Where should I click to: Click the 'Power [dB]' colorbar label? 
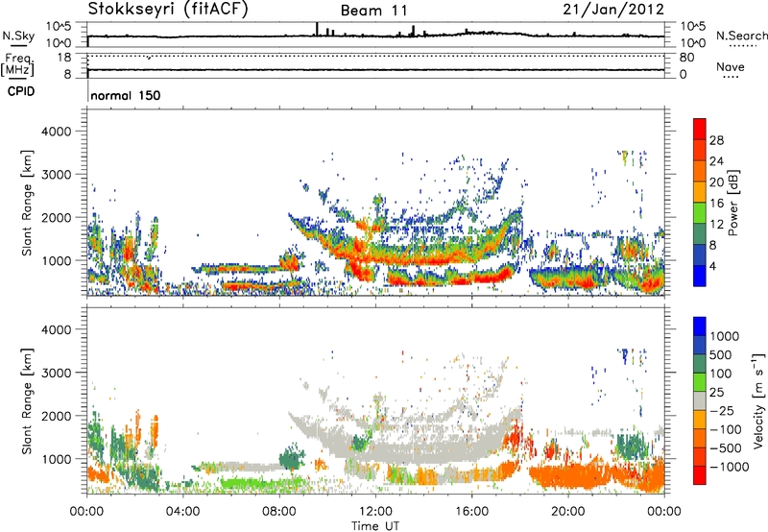point(732,203)
